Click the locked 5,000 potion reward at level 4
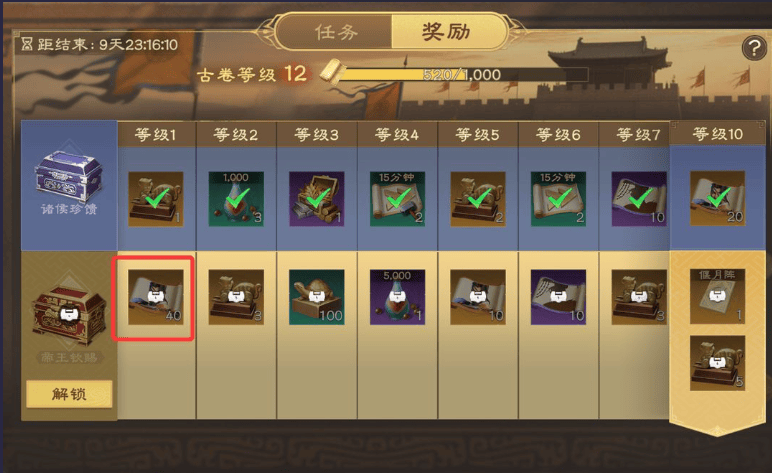 397,297
